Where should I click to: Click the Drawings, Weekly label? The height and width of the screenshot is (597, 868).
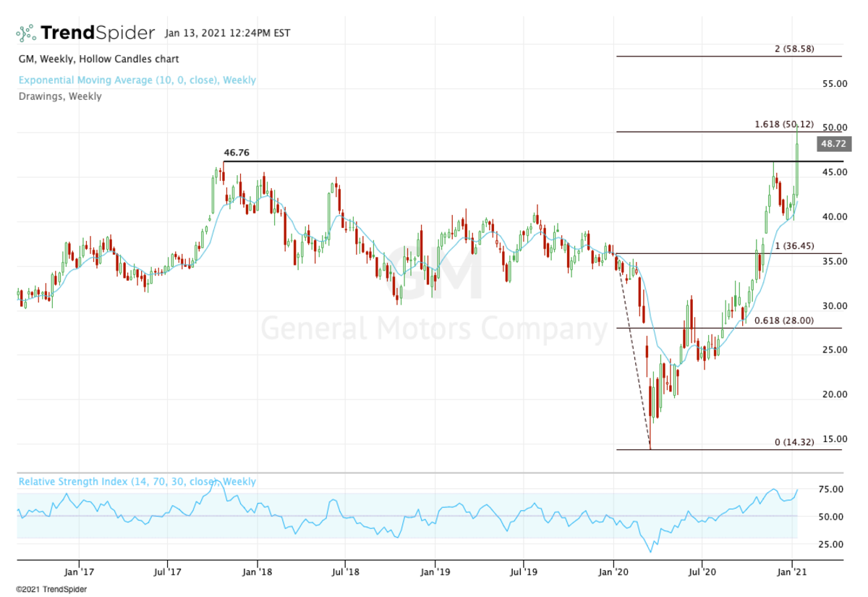point(60,96)
